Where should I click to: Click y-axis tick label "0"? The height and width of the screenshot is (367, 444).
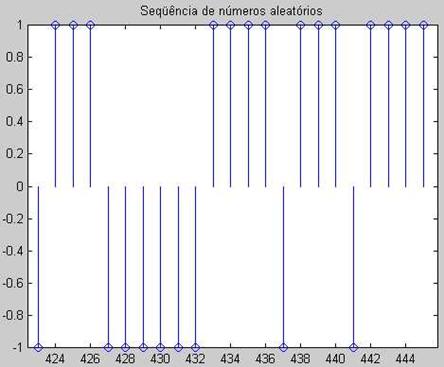[x=20, y=186]
